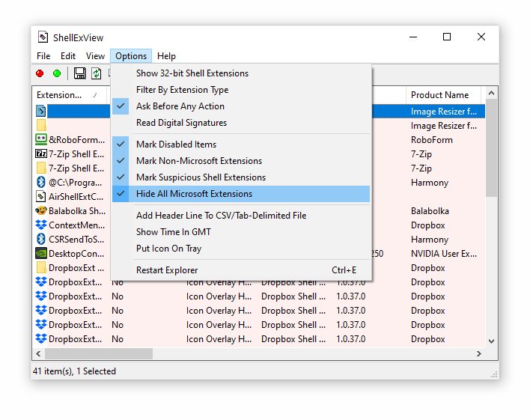
Task: Click the folder icon of second 7-Zip Shell row
Action: [x=41, y=168]
